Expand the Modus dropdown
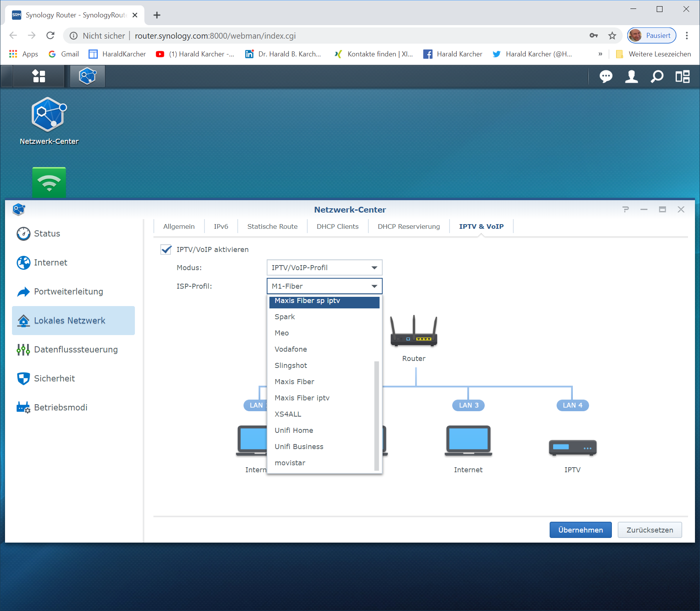 (x=324, y=267)
